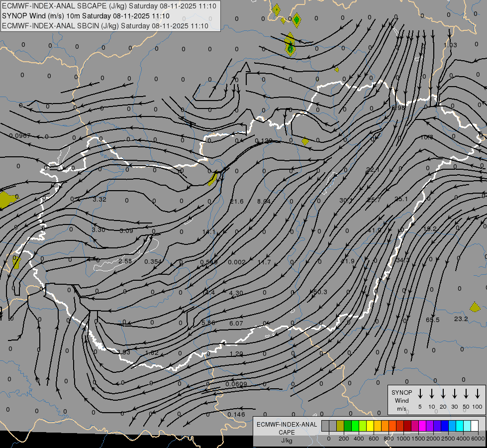Click the 20 m/s wind arrow in legend

coord(443,394)
